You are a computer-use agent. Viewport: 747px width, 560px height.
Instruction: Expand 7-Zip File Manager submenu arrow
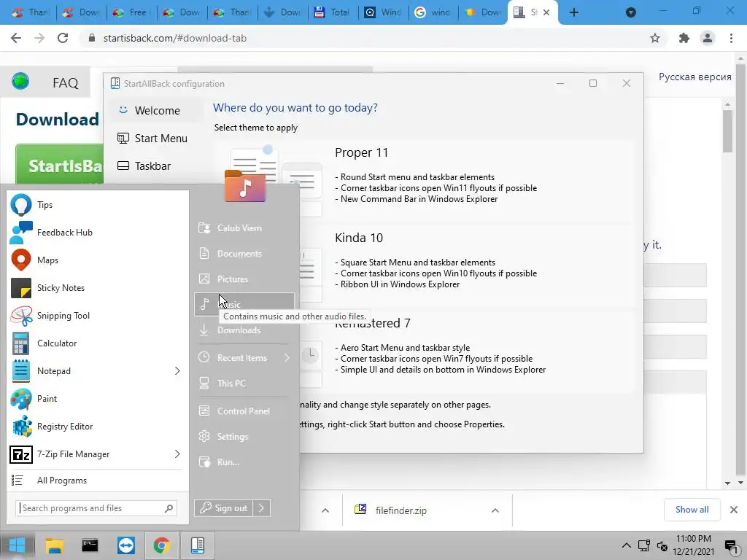point(177,454)
